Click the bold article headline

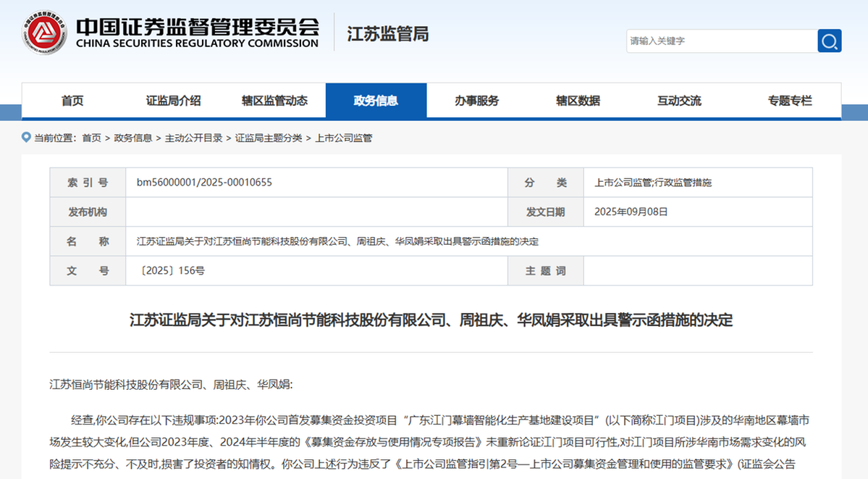(x=431, y=320)
